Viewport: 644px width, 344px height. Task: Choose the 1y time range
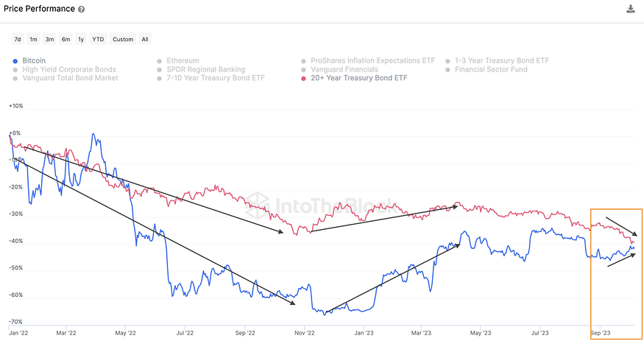(x=81, y=39)
